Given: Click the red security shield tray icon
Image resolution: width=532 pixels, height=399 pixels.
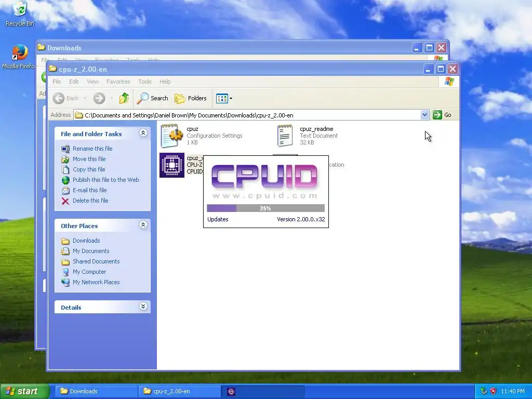Looking at the screenshot, I should (494, 391).
